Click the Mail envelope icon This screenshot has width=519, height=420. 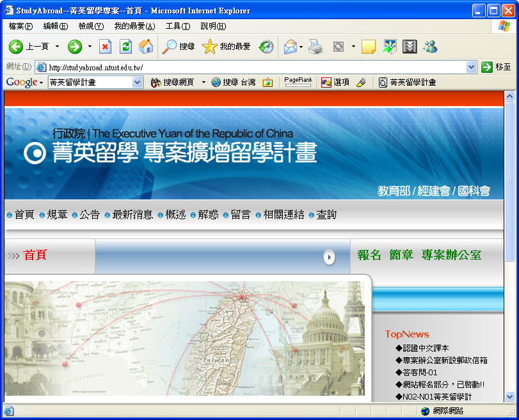pos(291,47)
